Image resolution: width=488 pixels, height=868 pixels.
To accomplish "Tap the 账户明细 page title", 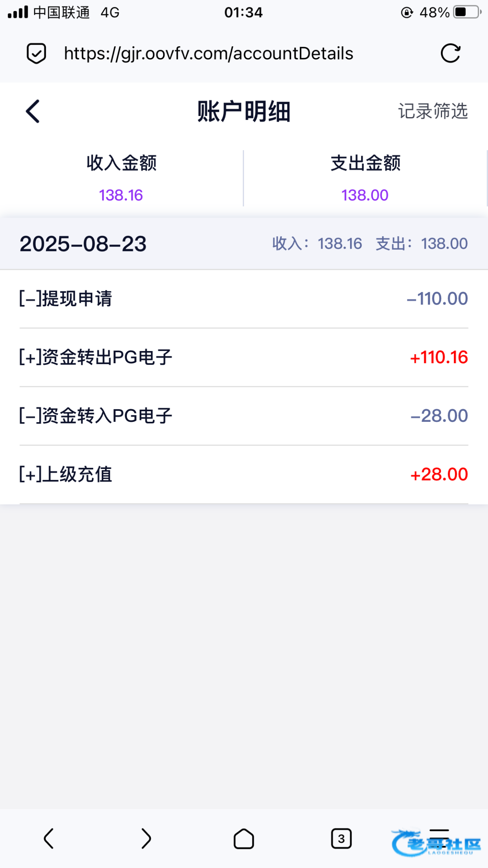I will (x=244, y=111).
